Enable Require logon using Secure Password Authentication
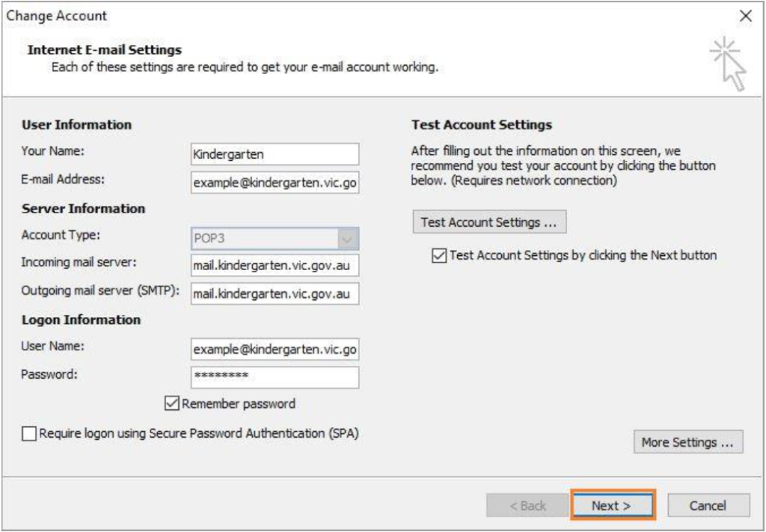 pyautogui.click(x=29, y=434)
